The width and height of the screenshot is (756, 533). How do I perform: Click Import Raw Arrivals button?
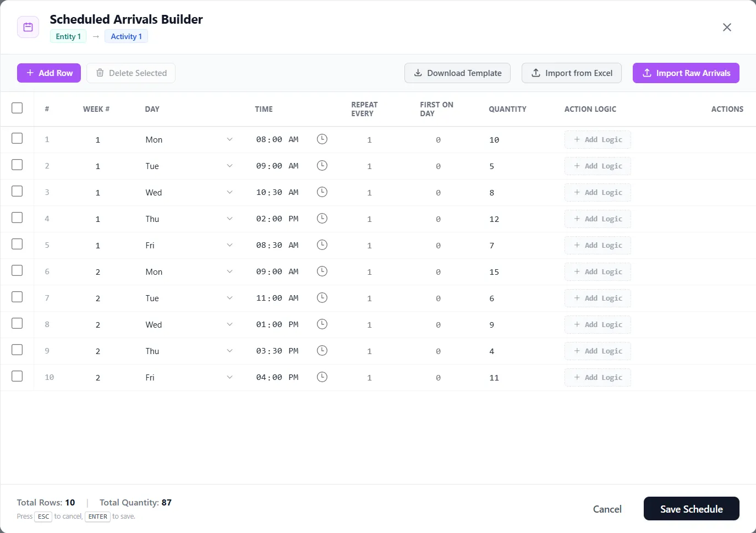pyautogui.click(x=686, y=73)
